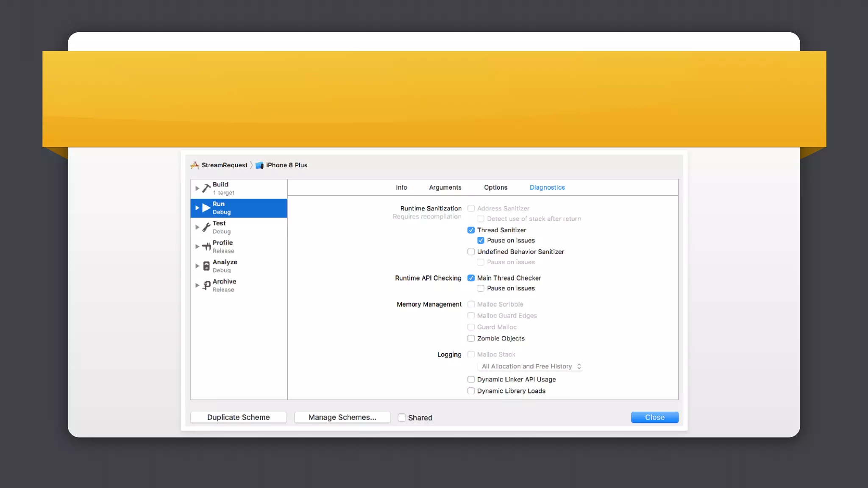
Task: Toggle the Shared scheme checkbox
Action: pyautogui.click(x=402, y=418)
